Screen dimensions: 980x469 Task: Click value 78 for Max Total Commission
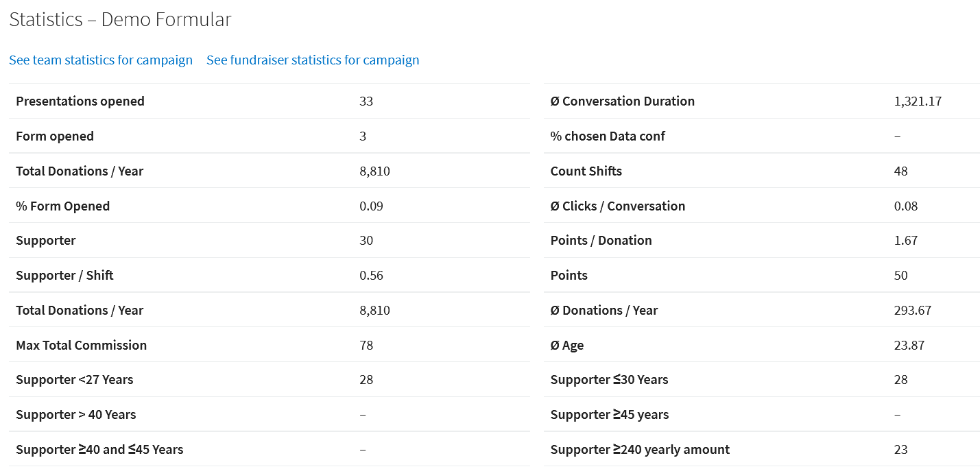pyautogui.click(x=366, y=345)
